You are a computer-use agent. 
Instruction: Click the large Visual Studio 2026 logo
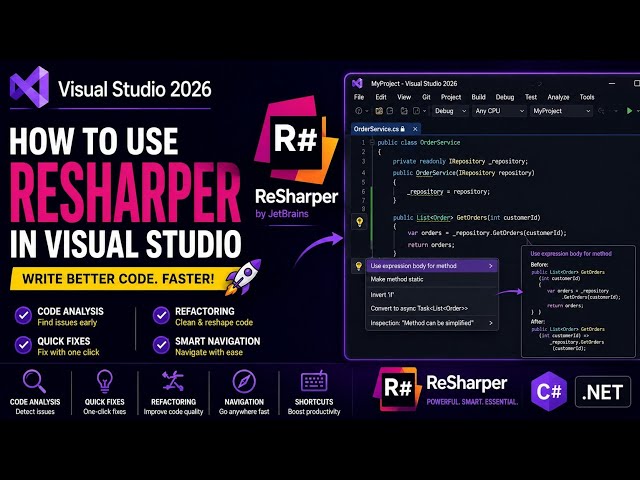point(29,87)
